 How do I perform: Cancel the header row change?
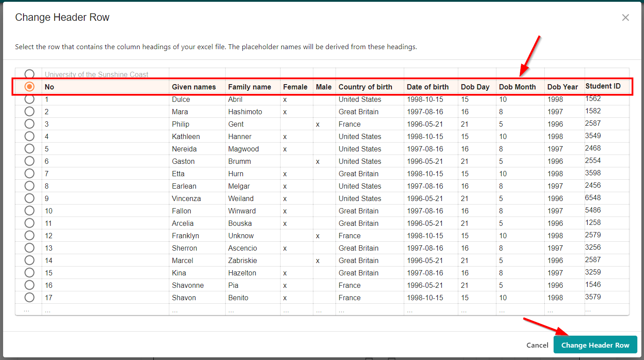[537, 345]
